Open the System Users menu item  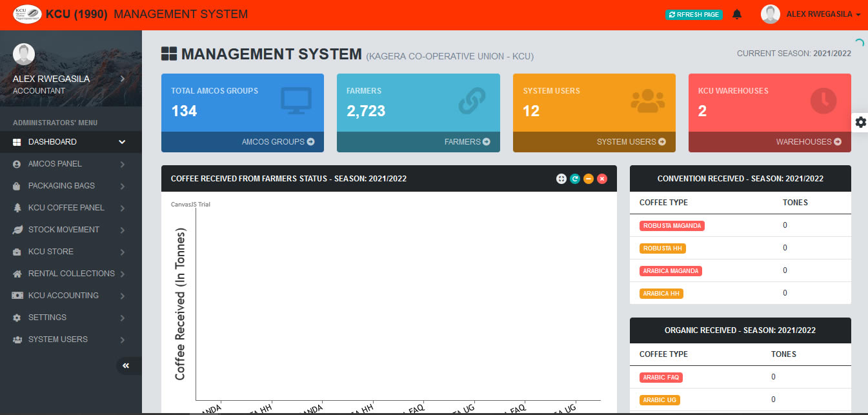point(71,339)
